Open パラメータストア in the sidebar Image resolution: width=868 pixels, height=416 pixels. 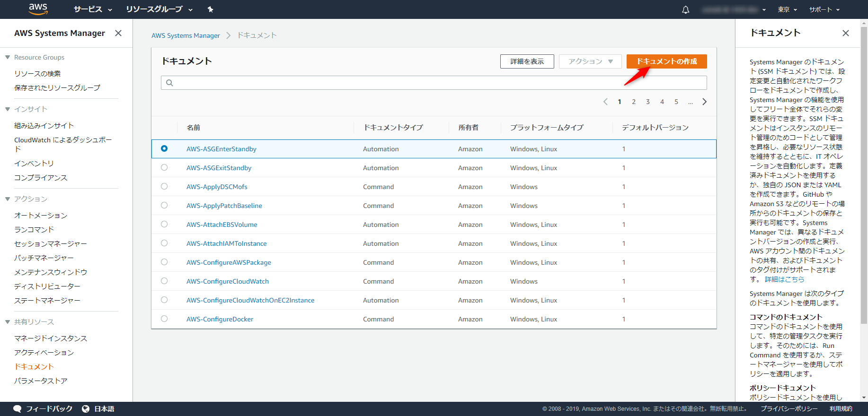point(41,381)
